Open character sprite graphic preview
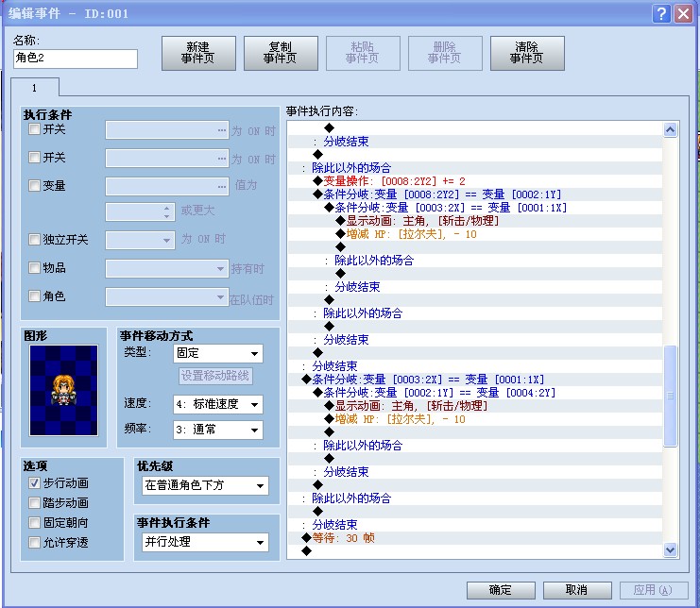The image size is (700, 608). pyautogui.click(x=63, y=390)
